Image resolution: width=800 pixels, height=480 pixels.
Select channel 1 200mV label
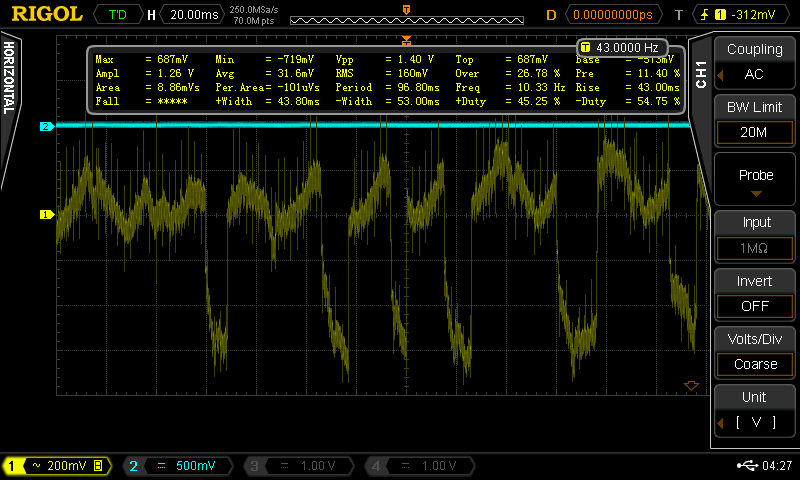coord(57,466)
